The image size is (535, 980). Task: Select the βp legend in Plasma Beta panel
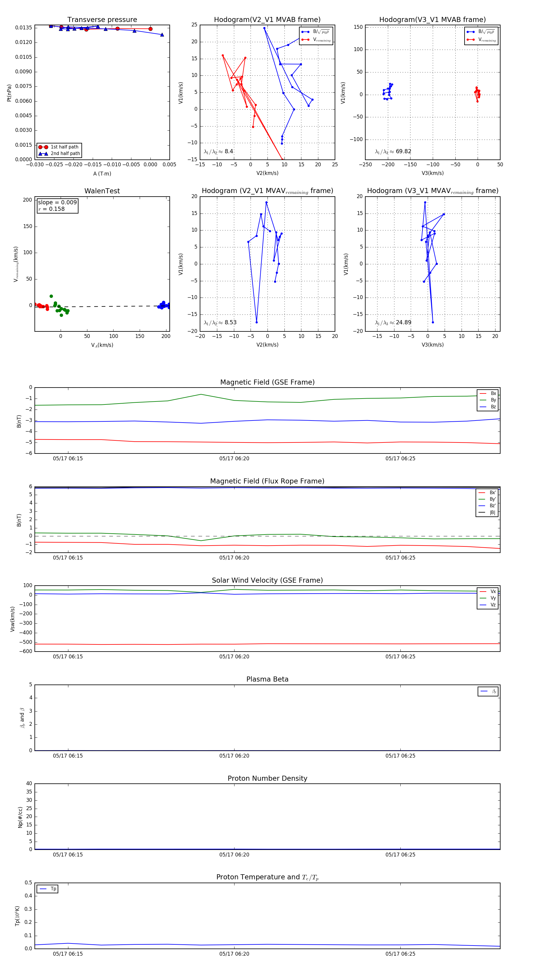(488, 691)
